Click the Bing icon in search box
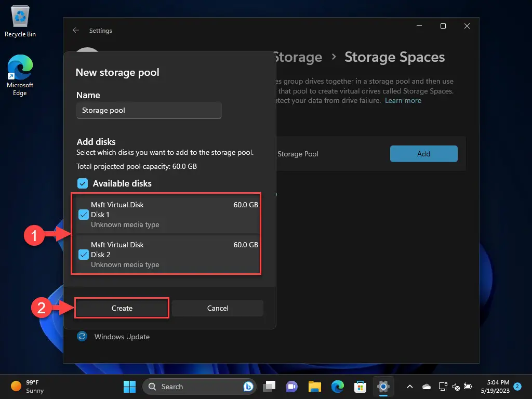This screenshot has width=532, height=399. (248, 387)
